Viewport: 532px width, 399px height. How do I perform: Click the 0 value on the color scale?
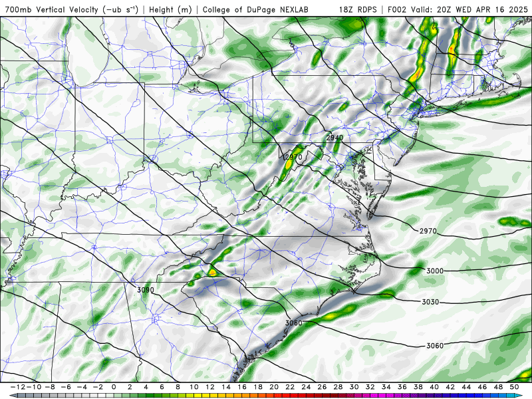(114, 387)
